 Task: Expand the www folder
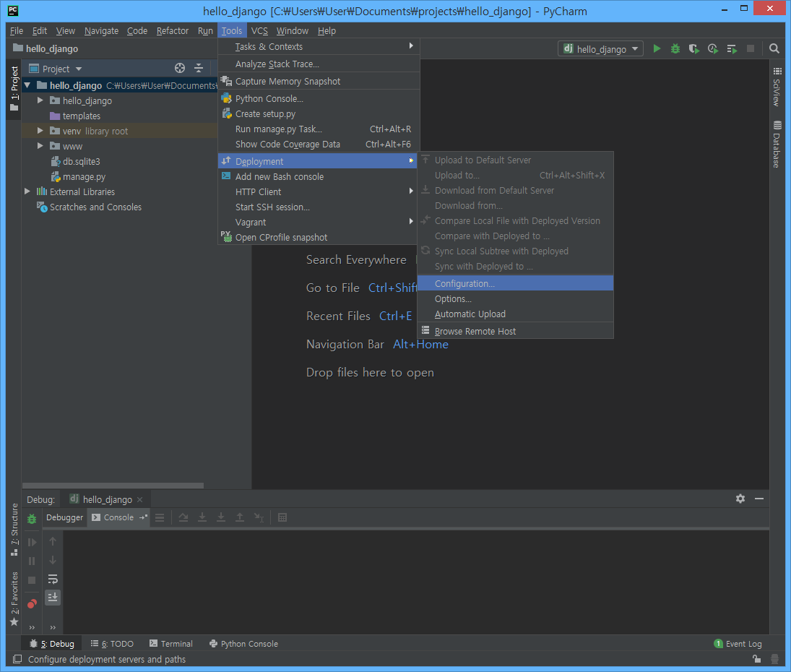coord(40,146)
